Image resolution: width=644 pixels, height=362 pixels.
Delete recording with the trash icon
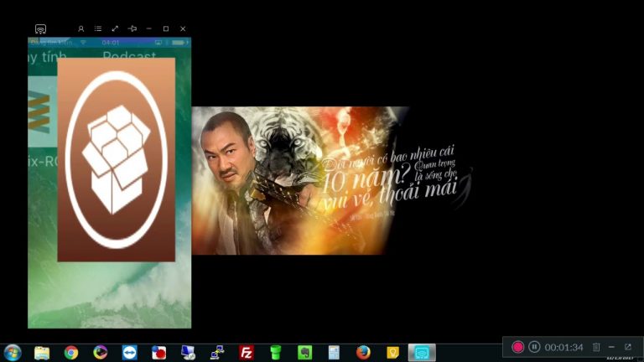coord(596,347)
